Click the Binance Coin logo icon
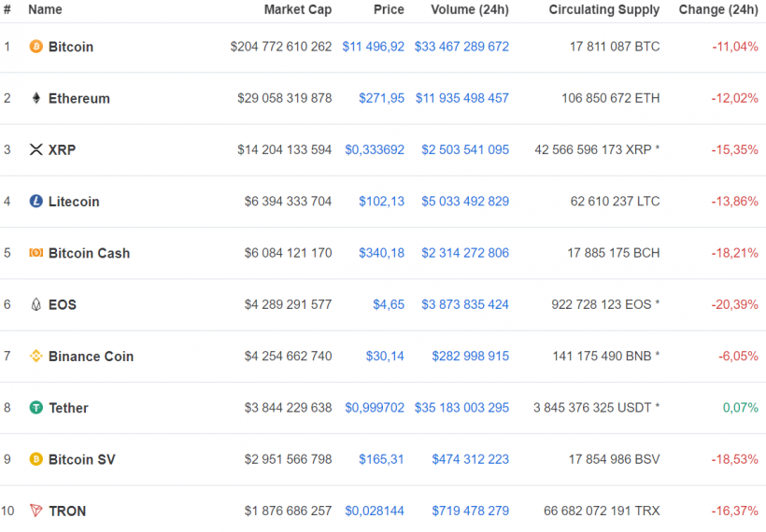The height and width of the screenshot is (532, 766). [x=36, y=357]
